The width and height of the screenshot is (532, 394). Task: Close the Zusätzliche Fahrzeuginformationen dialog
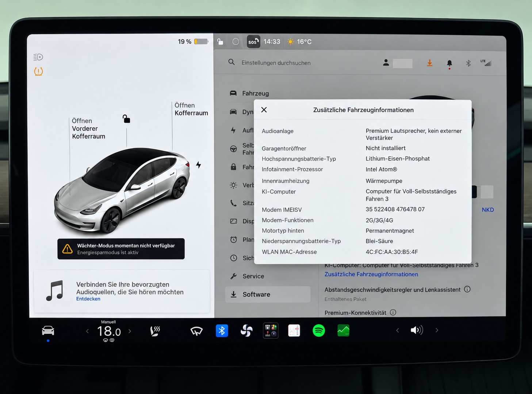click(x=264, y=110)
